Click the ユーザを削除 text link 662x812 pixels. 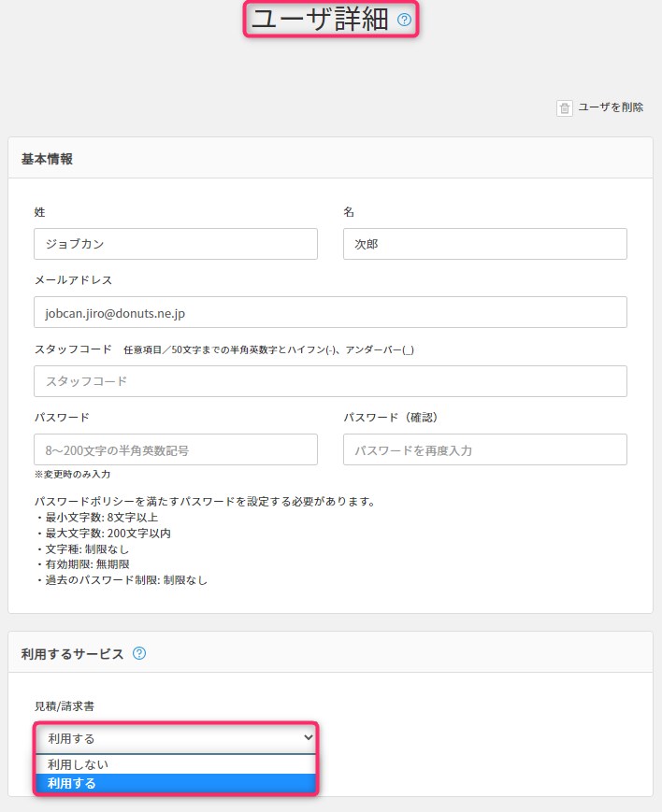point(611,107)
